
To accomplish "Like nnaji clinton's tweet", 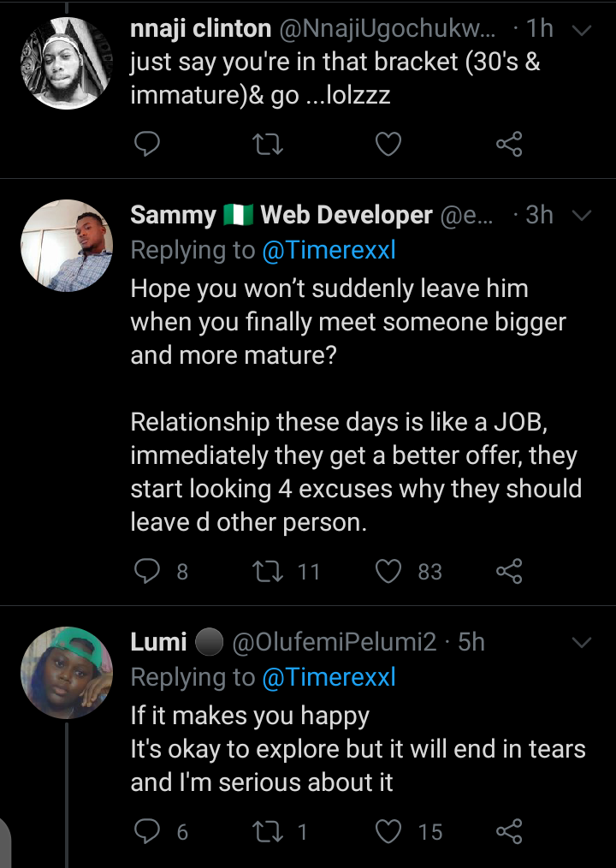I will [388, 144].
